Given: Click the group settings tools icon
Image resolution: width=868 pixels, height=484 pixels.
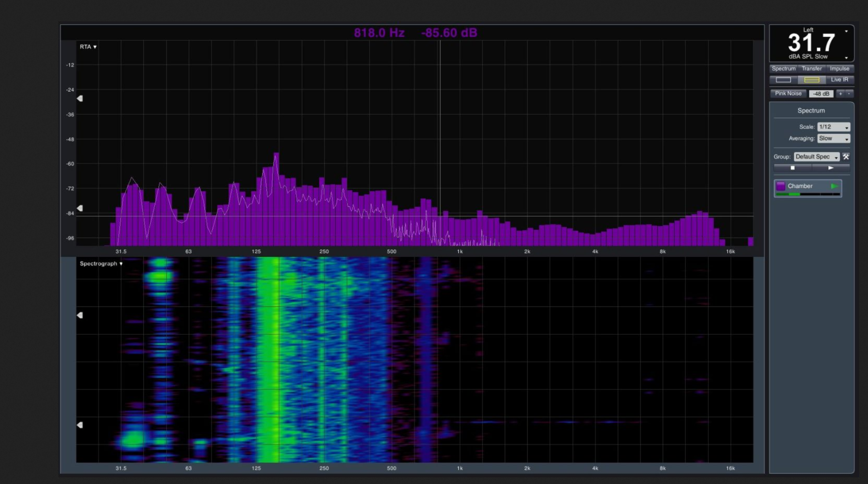Looking at the screenshot, I should (846, 157).
